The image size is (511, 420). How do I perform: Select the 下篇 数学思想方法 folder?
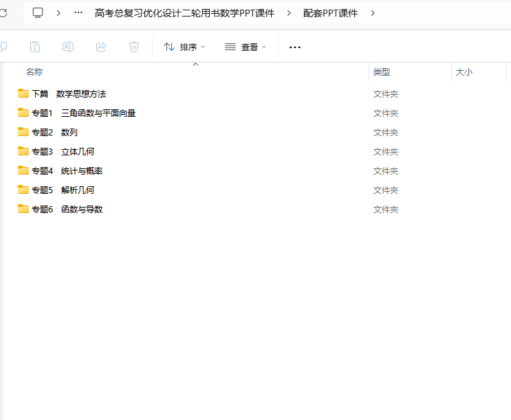click(69, 93)
